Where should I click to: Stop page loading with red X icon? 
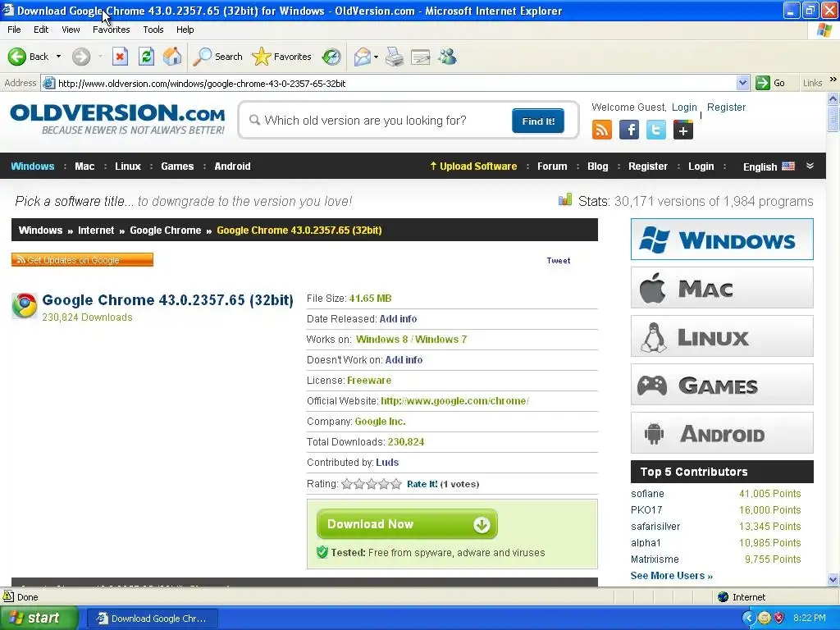[x=120, y=57]
